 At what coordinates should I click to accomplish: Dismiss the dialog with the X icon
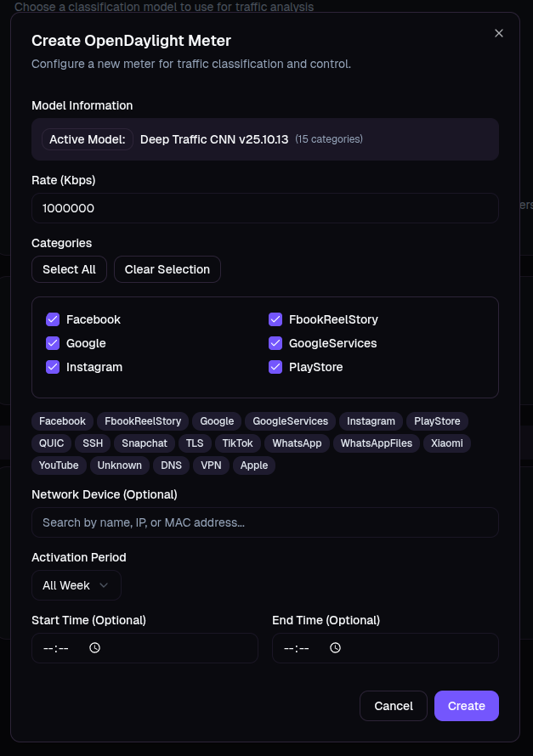pyautogui.click(x=499, y=33)
